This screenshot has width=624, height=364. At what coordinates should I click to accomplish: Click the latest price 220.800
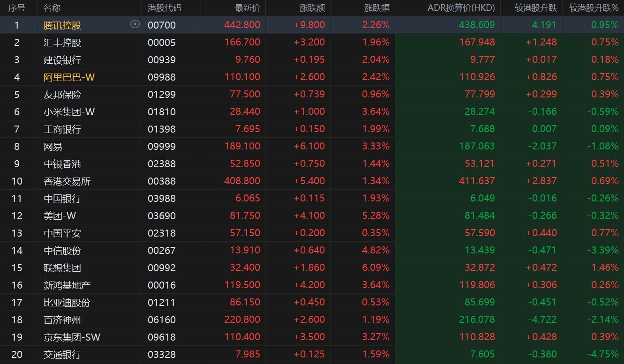tap(242, 320)
